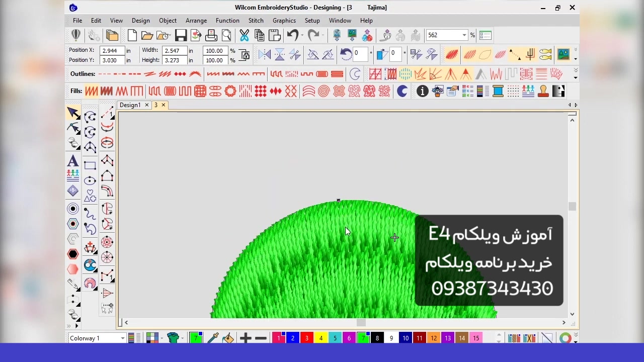This screenshot has width=644, height=362.
Task: Click the Height input field
Action: tap(174, 60)
